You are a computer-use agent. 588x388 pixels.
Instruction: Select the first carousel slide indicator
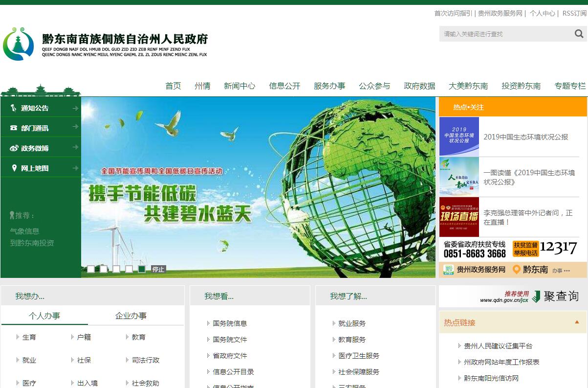point(91,269)
